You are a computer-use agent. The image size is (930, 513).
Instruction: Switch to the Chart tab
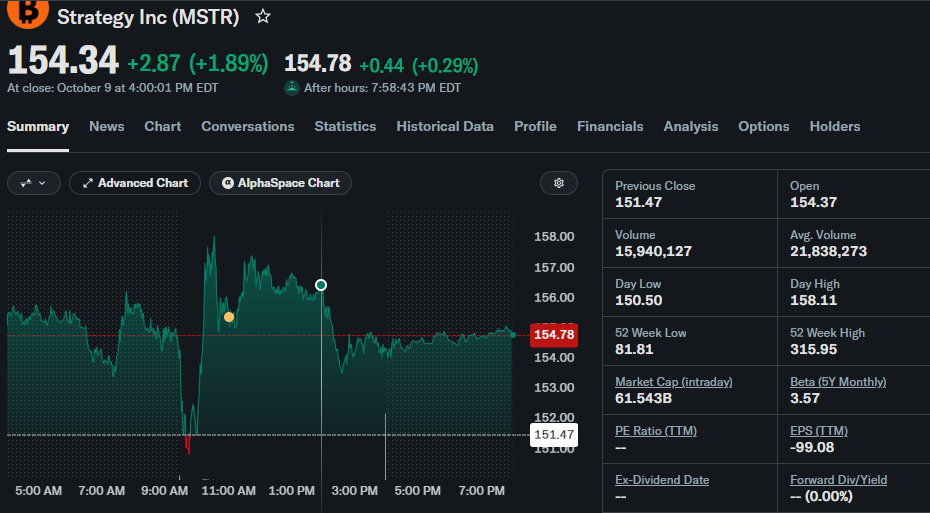point(163,126)
